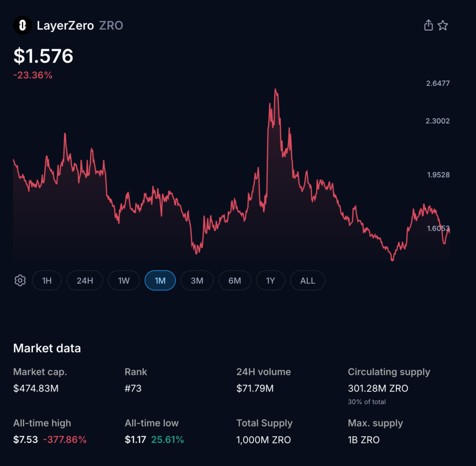Open the share options via the share icon
476x466 pixels.
click(428, 25)
